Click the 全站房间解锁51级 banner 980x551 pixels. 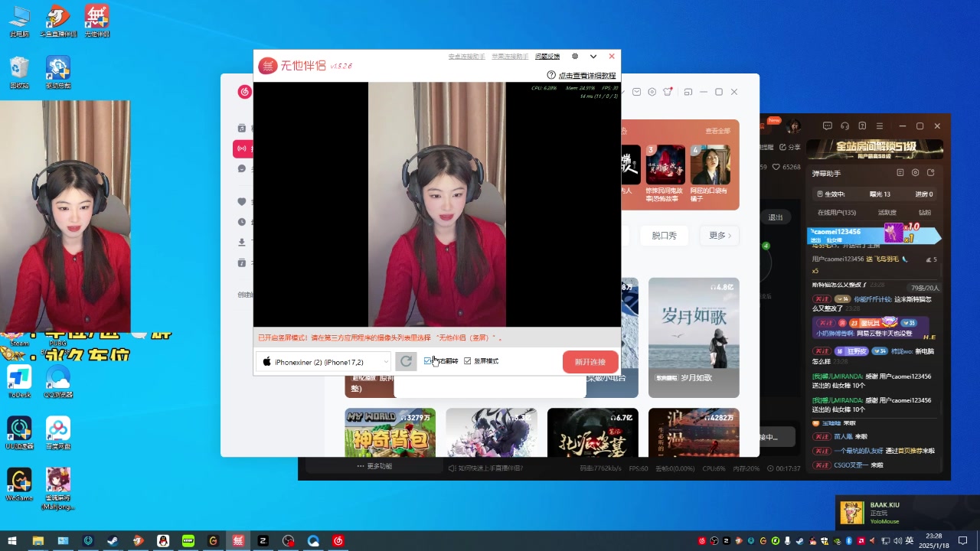[875, 148]
